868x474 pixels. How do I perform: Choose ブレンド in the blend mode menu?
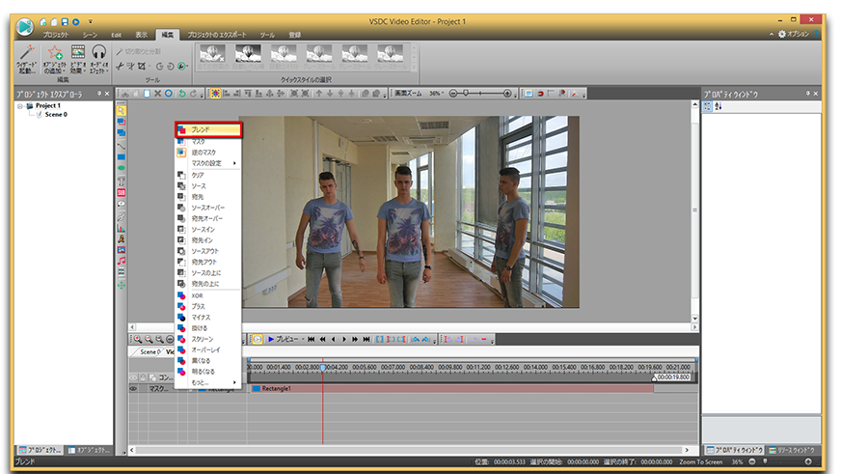point(208,129)
